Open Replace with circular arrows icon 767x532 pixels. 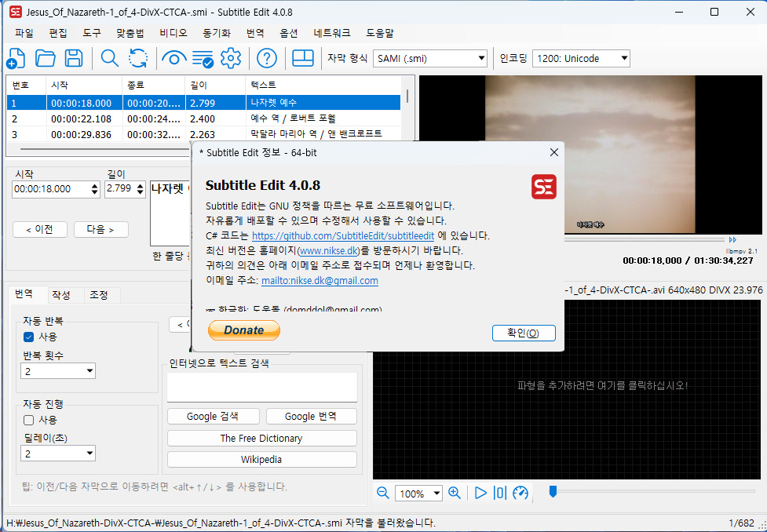(x=138, y=59)
